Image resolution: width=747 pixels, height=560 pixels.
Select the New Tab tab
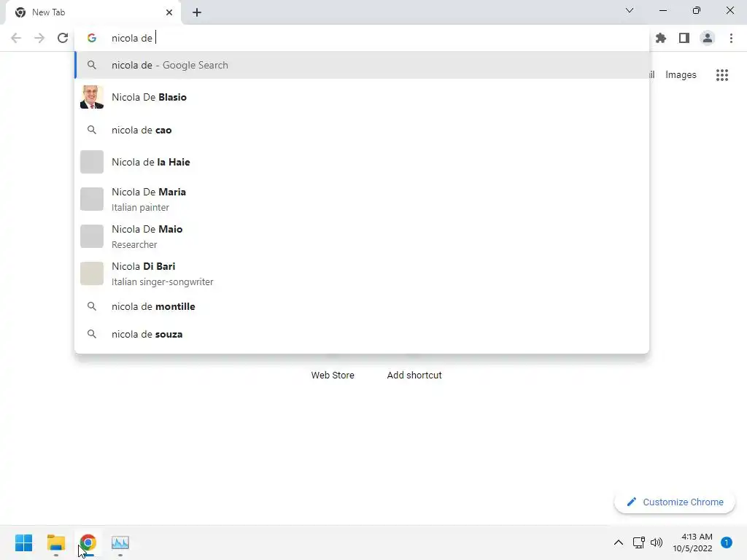pos(93,12)
